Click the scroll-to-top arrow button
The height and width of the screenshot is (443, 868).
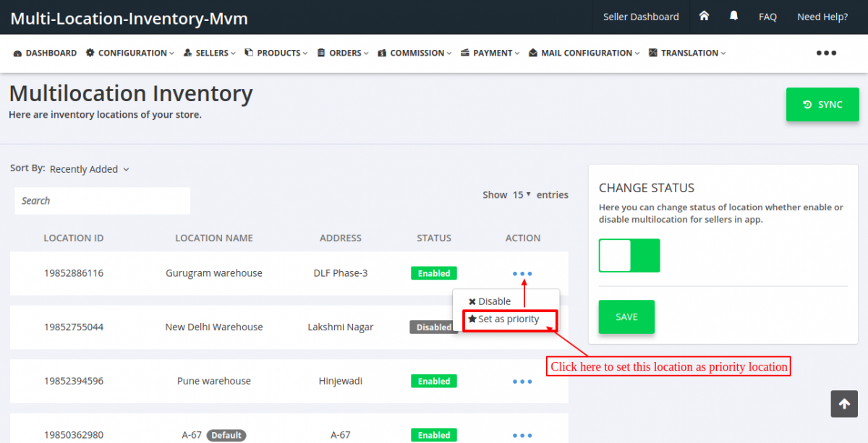(x=844, y=405)
